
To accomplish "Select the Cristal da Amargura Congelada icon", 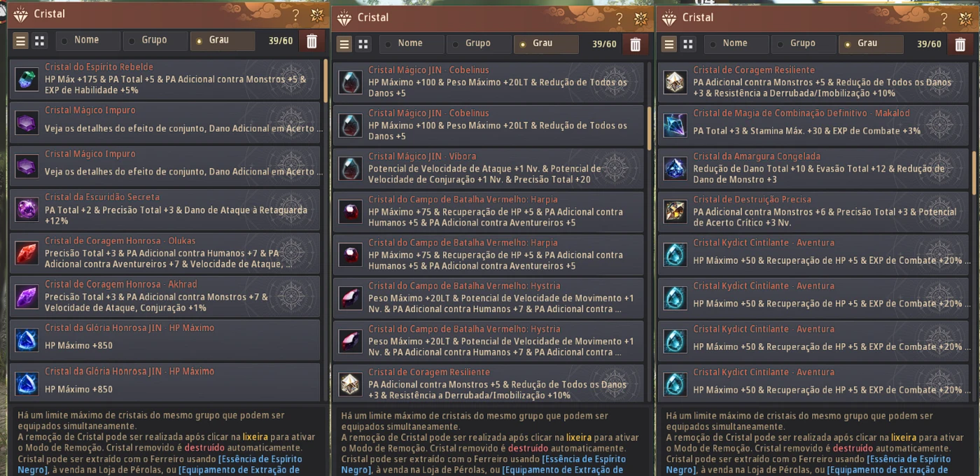I will click(x=675, y=169).
